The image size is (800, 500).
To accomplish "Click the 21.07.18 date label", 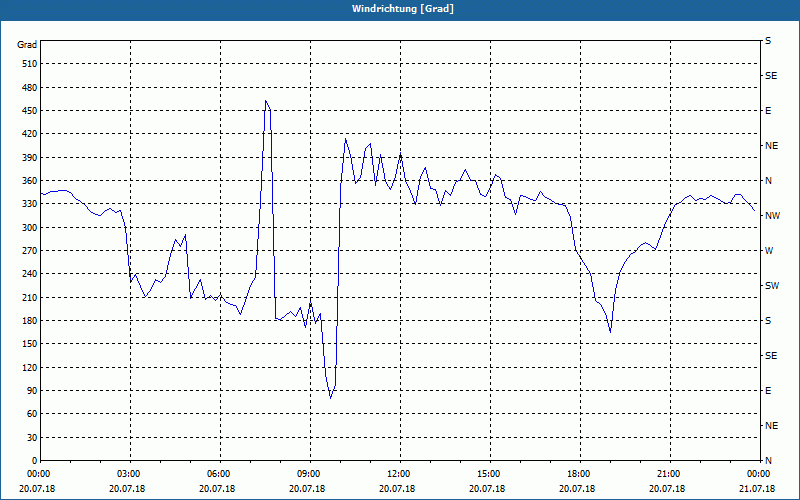I will pos(758,489).
